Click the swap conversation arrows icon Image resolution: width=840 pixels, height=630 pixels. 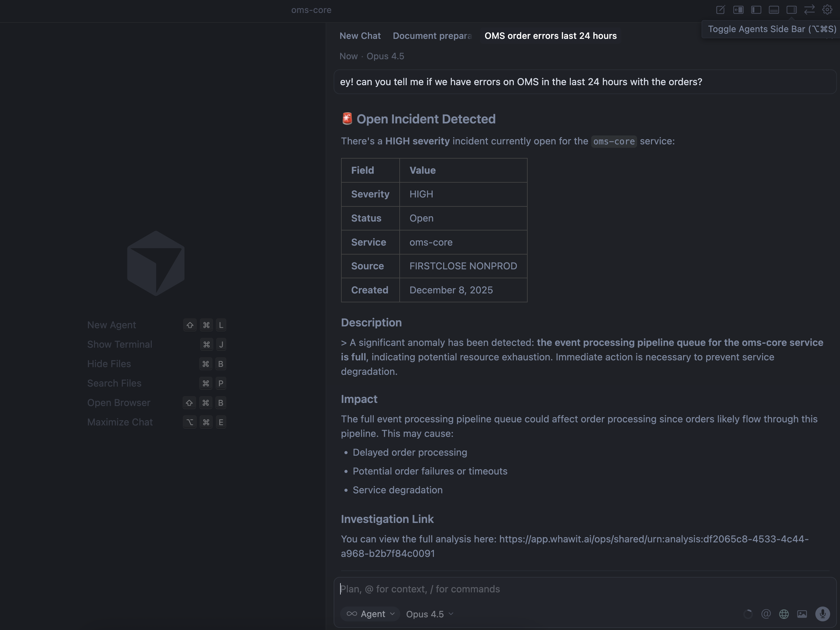click(x=809, y=10)
